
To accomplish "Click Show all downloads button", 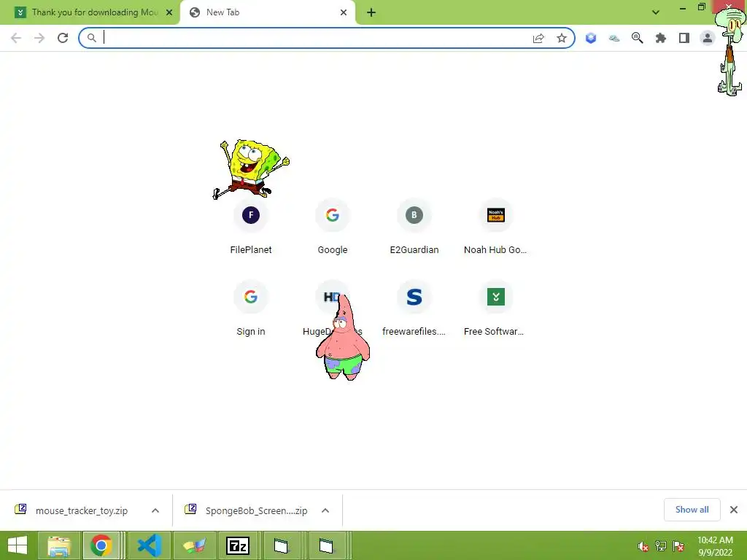I will (692, 510).
